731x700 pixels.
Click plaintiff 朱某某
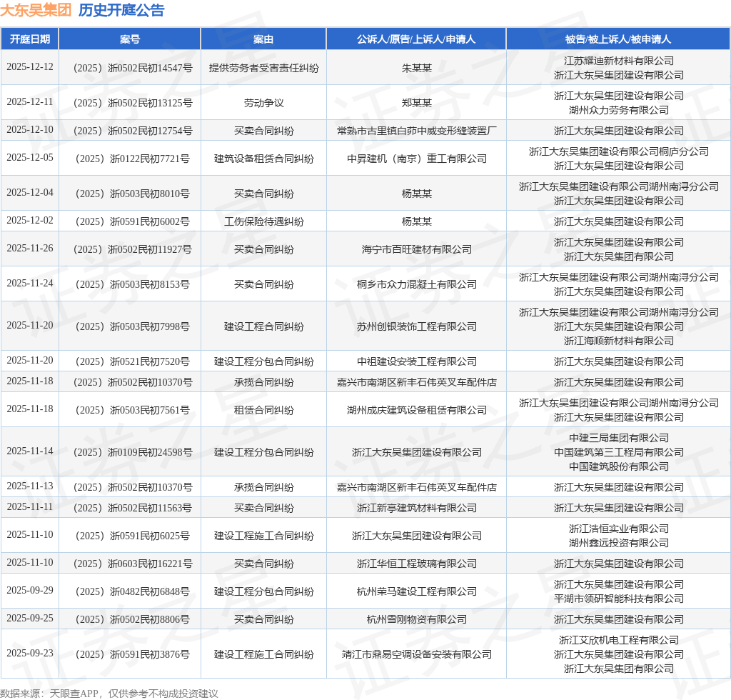[416, 68]
